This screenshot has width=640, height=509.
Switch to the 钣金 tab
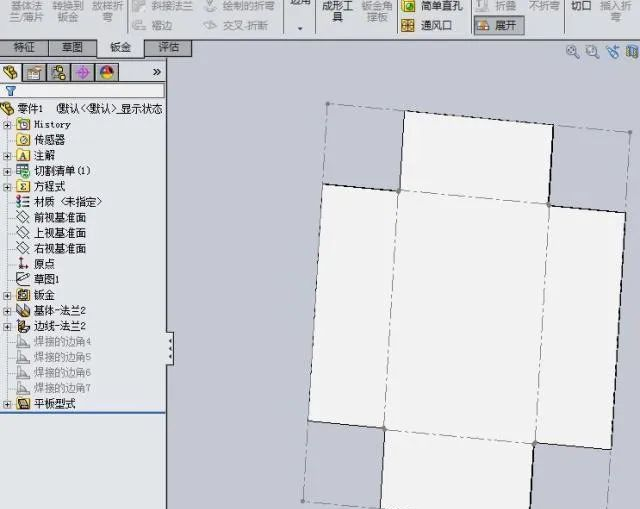point(120,48)
